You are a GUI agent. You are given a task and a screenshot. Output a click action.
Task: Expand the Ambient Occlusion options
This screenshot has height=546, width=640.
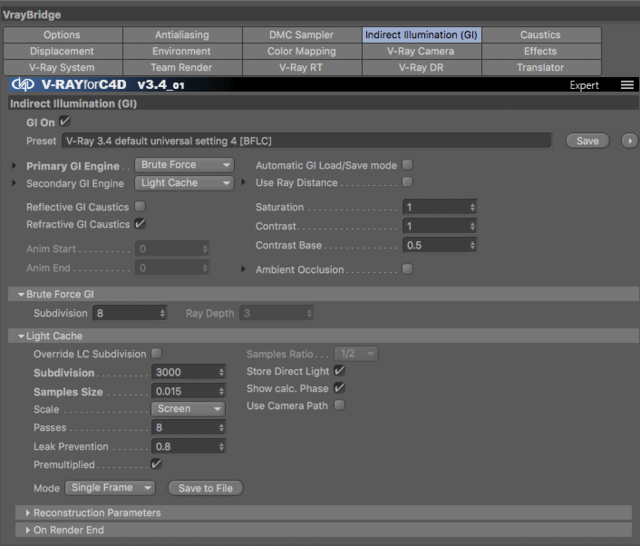tap(243, 269)
